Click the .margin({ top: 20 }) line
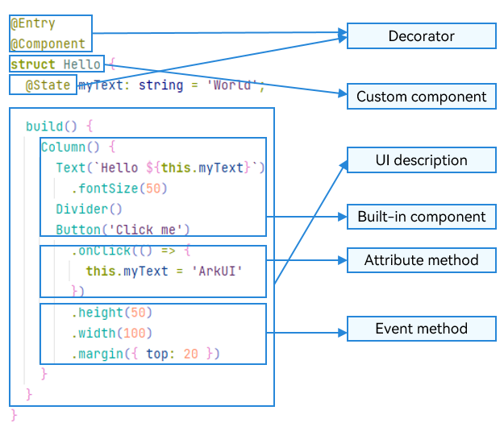Screen dimensions: 504x427 (145, 354)
